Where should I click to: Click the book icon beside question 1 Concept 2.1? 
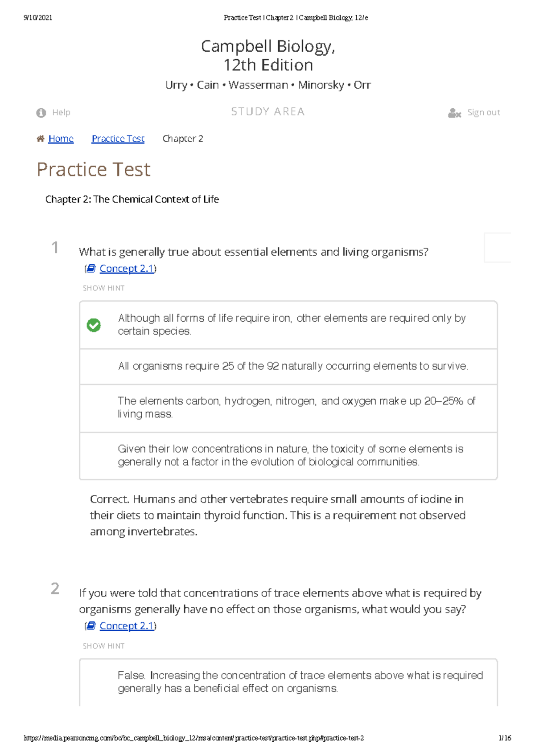[91, 268]
